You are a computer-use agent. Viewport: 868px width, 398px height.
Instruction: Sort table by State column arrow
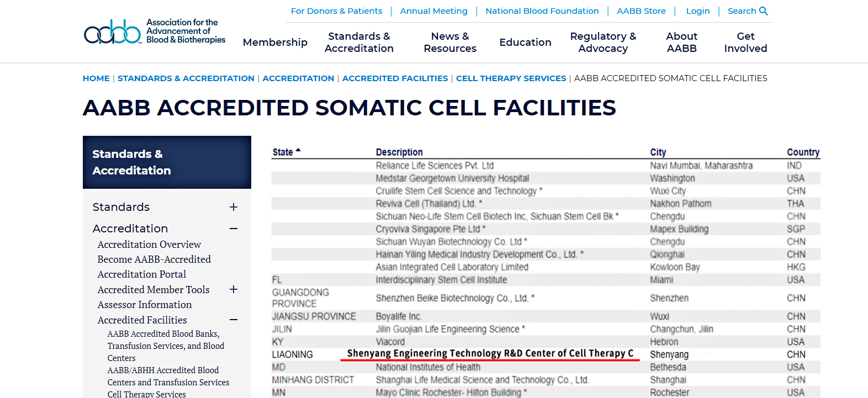298,151
